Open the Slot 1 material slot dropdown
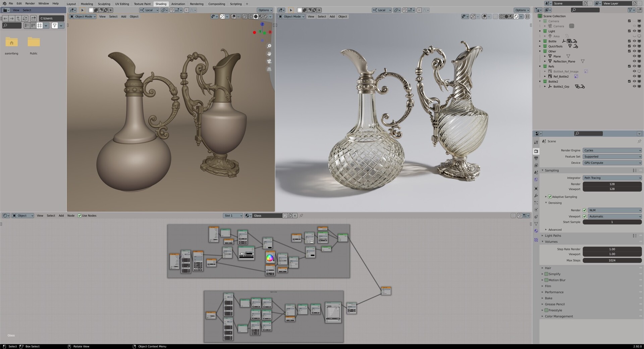 [x=233, y=215]
